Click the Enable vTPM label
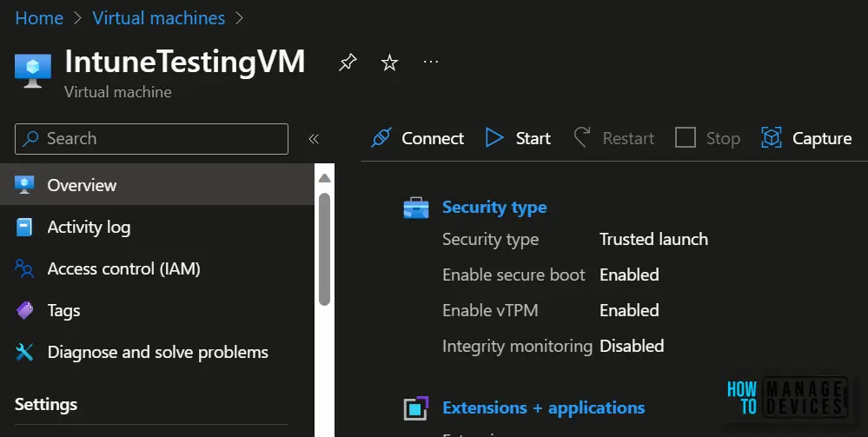 coord(490,310)
